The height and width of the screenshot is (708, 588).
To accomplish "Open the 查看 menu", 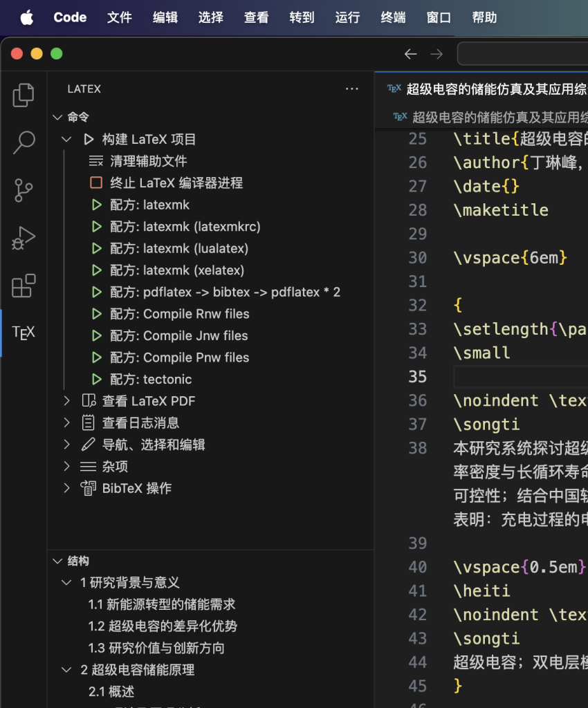I will tap(257, 17).
